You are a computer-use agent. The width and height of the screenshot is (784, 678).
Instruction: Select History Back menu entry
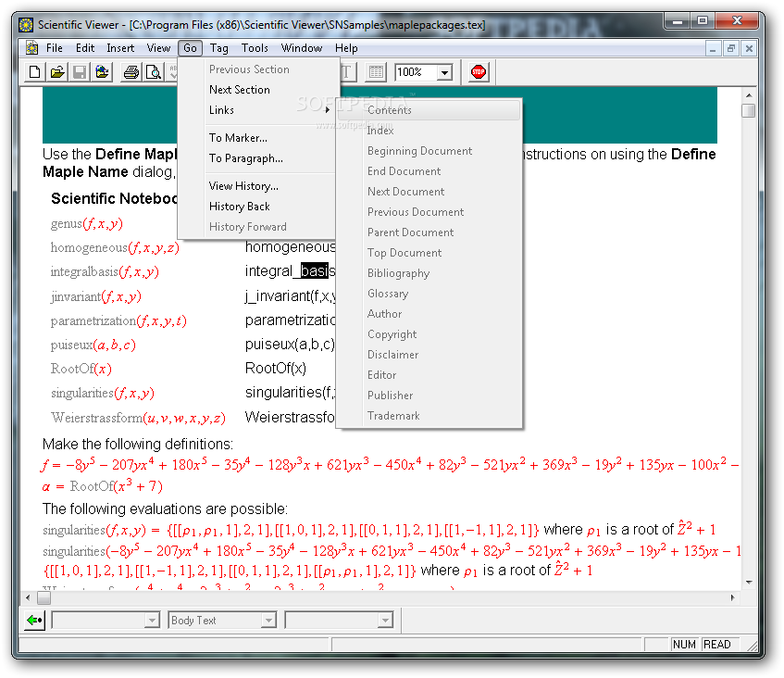(x=258, y=207)
